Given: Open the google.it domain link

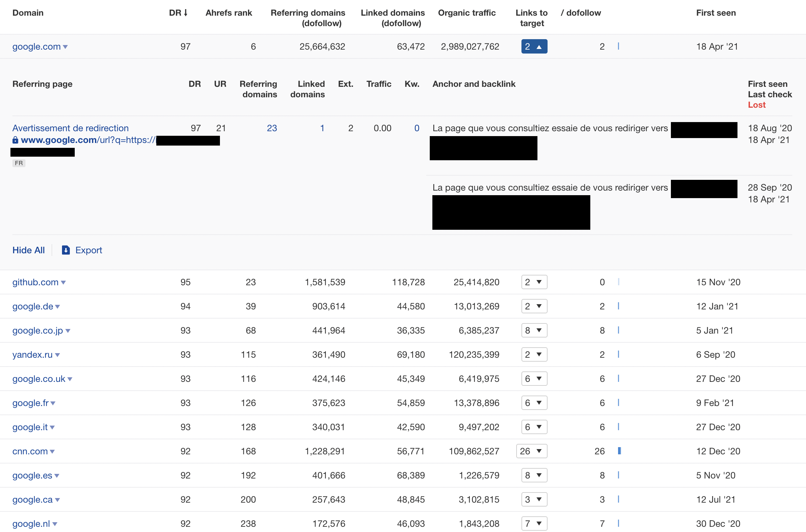Looking at the screenshot, I should 30,427.
